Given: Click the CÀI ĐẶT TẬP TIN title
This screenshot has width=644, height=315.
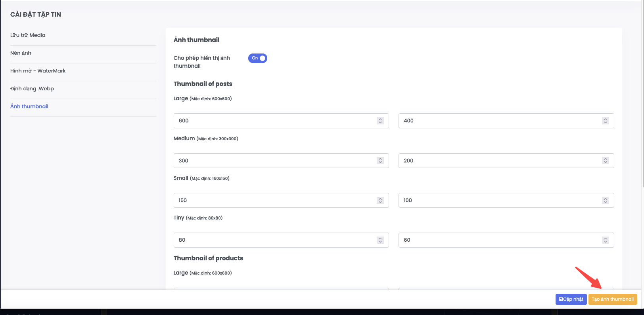Looking at the screenshot, I should [36, 15].
